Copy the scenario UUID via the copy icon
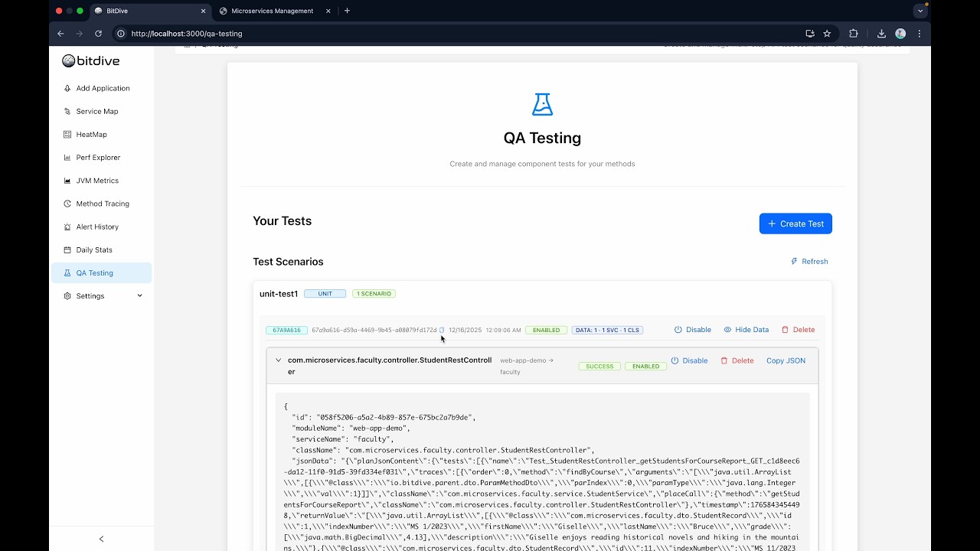This screenshot has height=551, width=980. pos(441,330)
